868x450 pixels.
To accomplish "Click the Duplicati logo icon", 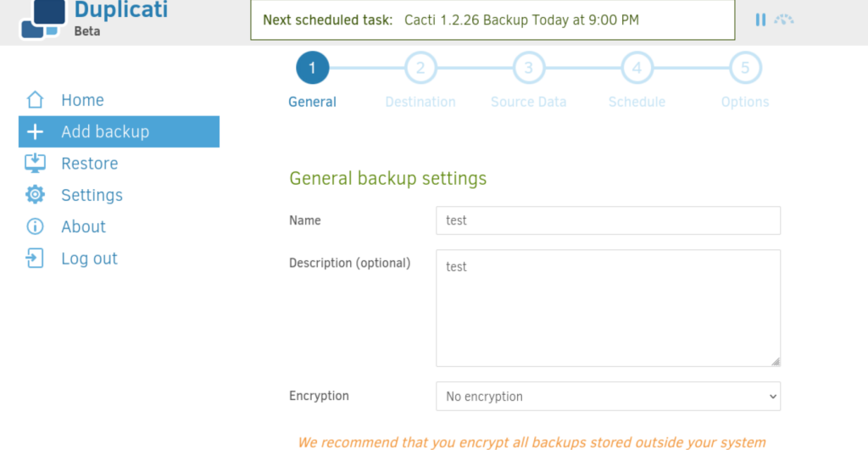I will pos(43,19).
